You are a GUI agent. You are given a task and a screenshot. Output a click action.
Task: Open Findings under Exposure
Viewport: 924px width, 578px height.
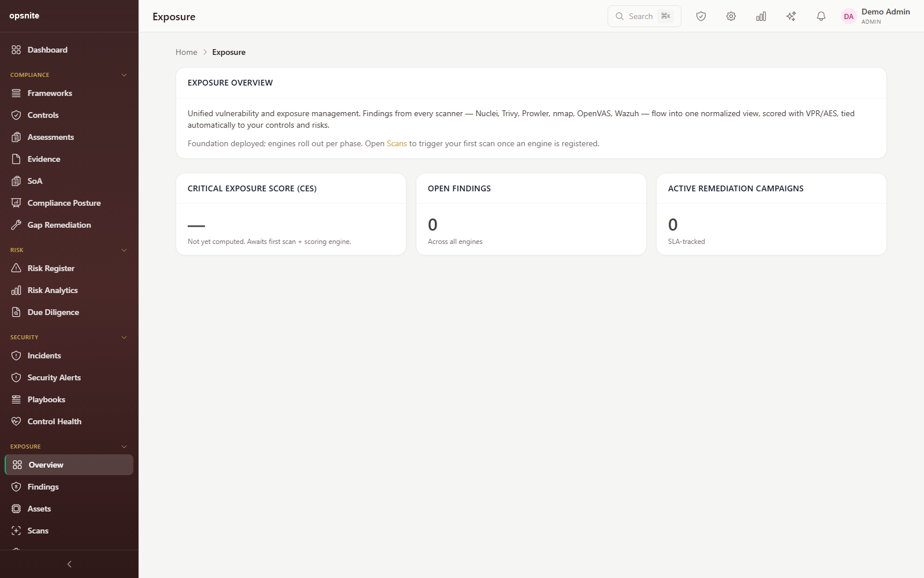click(69, 487)
